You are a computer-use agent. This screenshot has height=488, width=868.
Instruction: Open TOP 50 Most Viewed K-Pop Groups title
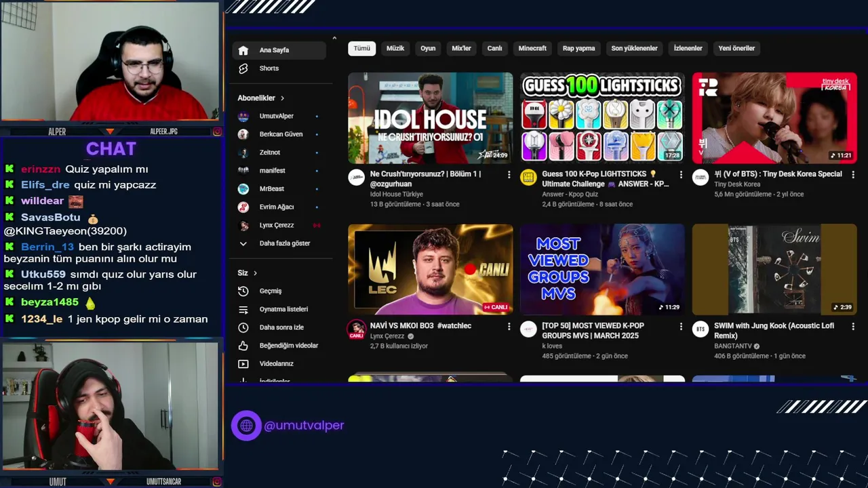pyautogui.click(x=593, y=331)
